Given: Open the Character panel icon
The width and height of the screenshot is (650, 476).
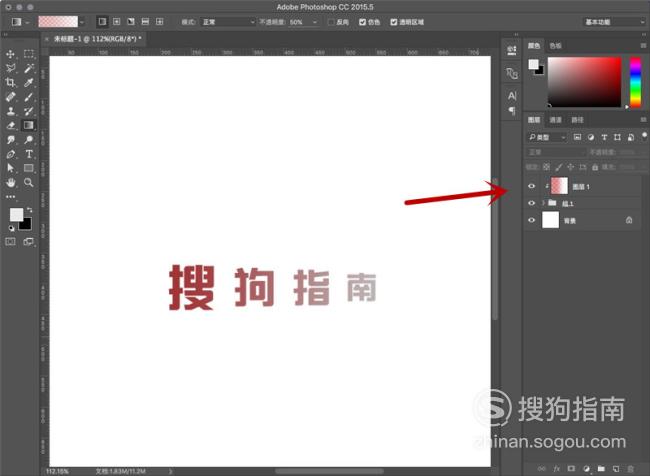Looking at the screenshot, I should coord(512,96).
